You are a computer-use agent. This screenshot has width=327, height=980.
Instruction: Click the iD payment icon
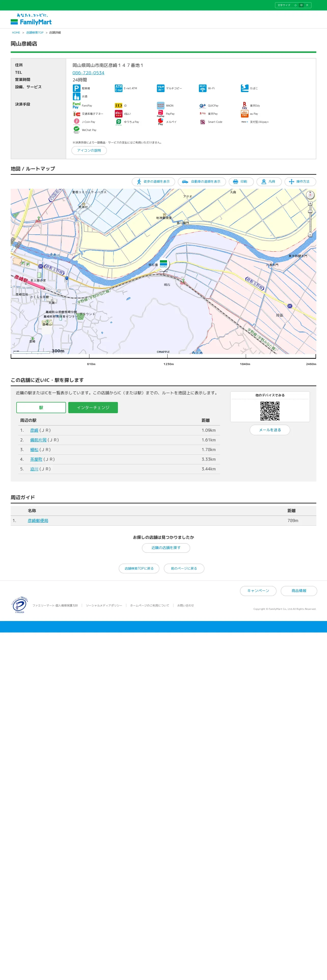(x=119, y=105)
